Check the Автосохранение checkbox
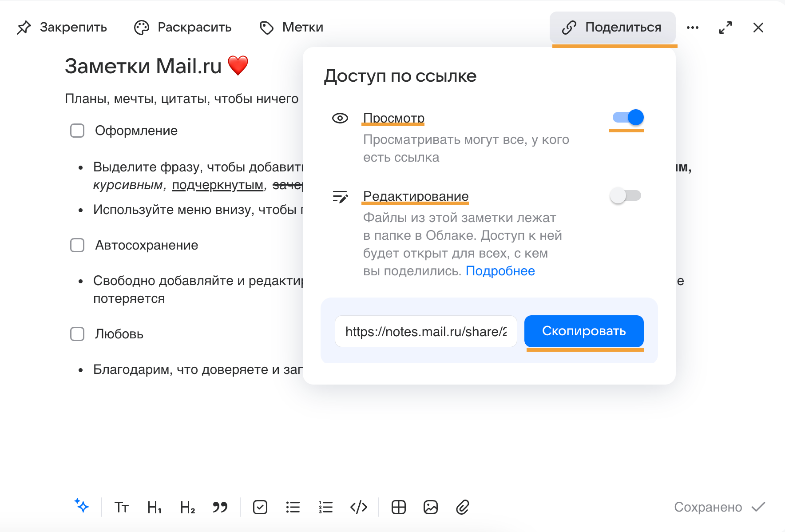The width and height of the screenshot is (785, 532). [x=77, y=245]
